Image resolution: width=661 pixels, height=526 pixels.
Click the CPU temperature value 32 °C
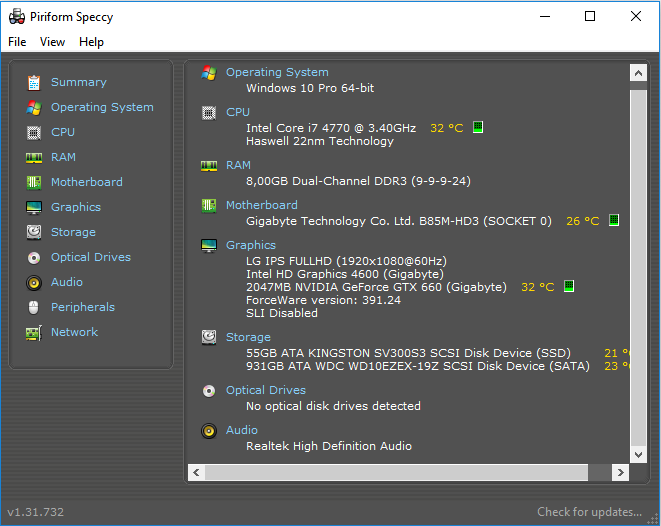click(x=446, y=128)
